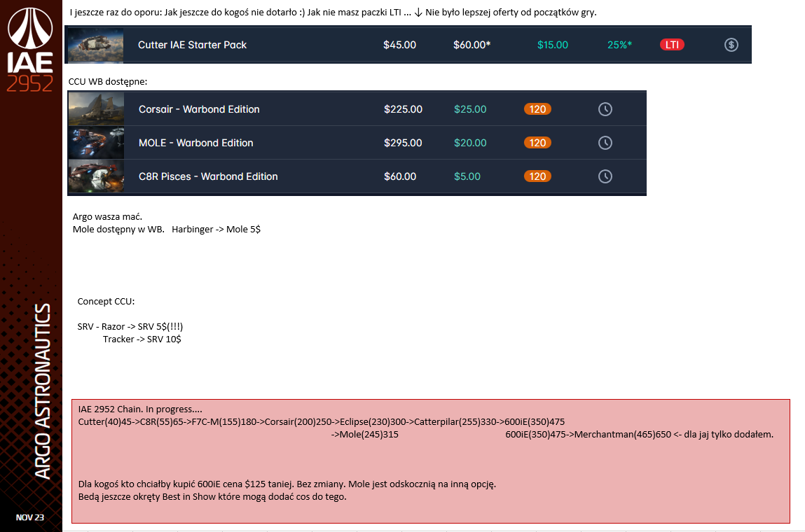The width and height of the screenshot is (805, 532).
Task: Click 'IAE 2952 Chain. In progress....' heading
Action: pyautogui.click(x=140, y=409)
